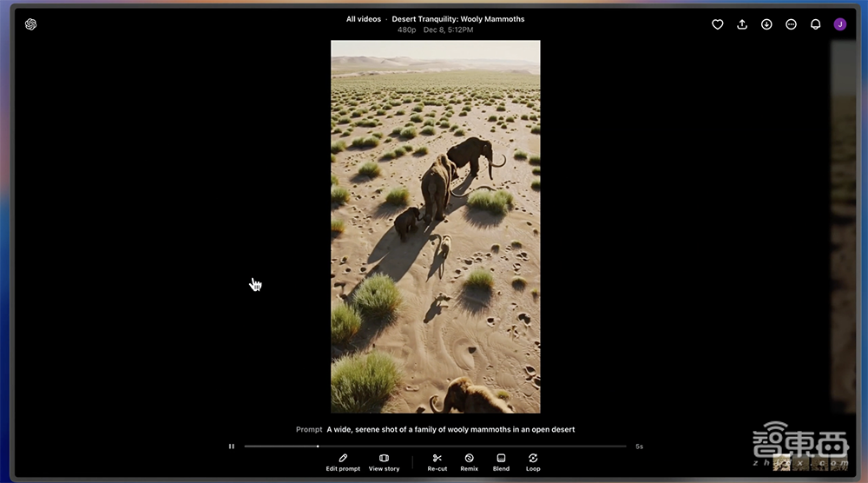Choose the Re-cut scissors tool
The height and width of the screenshot is (483, 868).
point(437,462)
